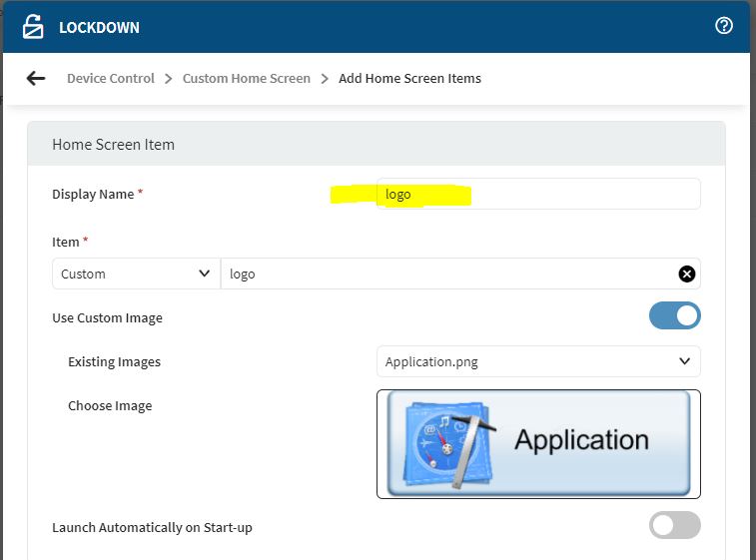Disable the Use Custom Image toggle

pyautogui.click(x=675, y=316)
